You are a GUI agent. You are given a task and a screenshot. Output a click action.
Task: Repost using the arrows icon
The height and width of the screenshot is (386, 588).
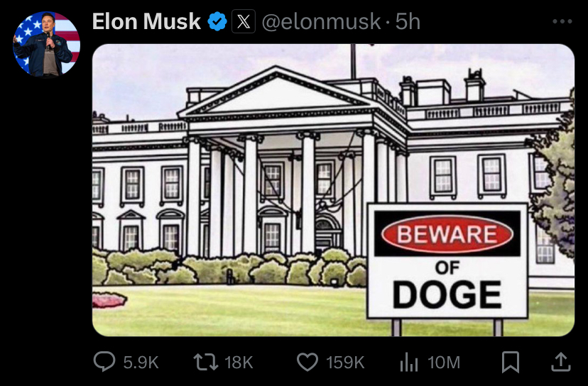(205, 363)
